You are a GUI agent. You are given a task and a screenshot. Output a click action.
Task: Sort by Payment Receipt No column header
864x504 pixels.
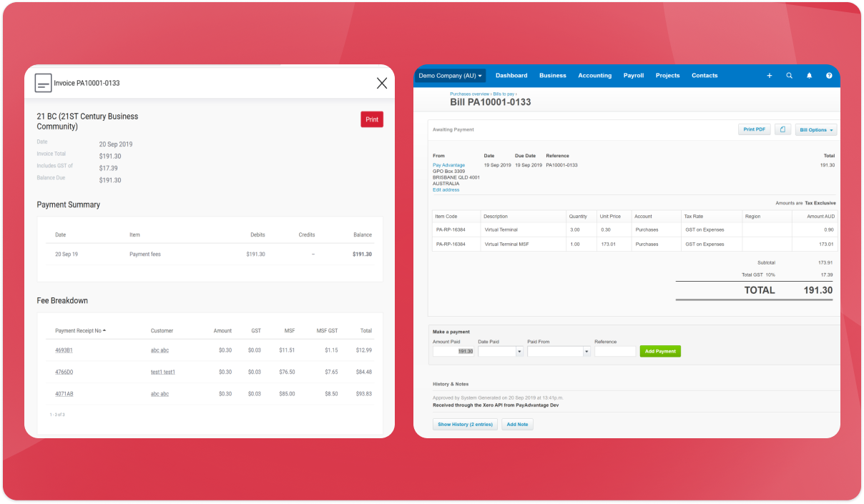click(80, 331)
